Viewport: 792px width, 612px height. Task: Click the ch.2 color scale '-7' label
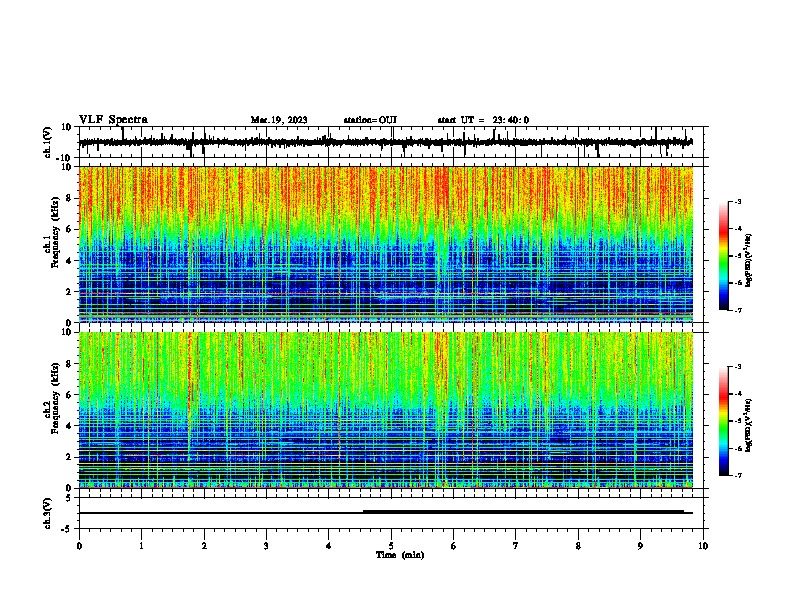[x=738, y=475]
